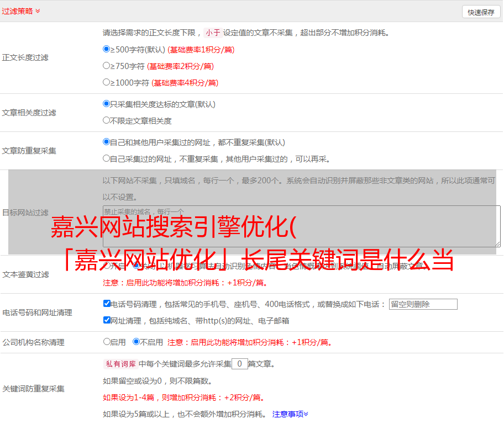
Task: Click the 私有词库 tag
Action: coord(121,364)
